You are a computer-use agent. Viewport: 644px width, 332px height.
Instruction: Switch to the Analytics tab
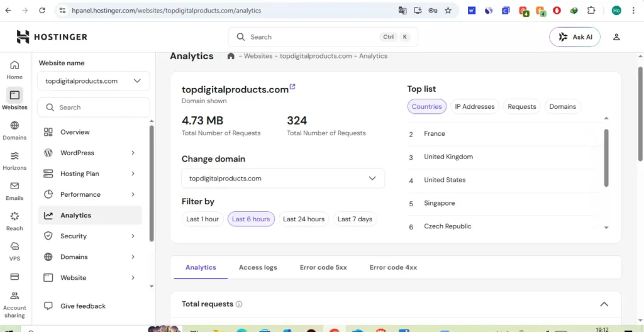(201, 267)
